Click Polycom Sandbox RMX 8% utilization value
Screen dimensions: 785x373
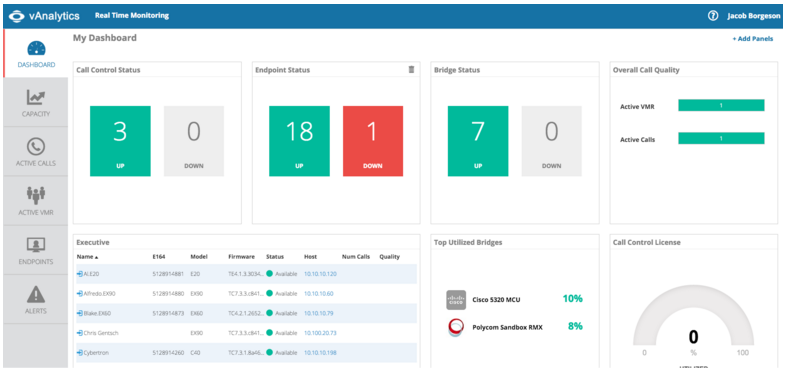(x=575, y=326)
